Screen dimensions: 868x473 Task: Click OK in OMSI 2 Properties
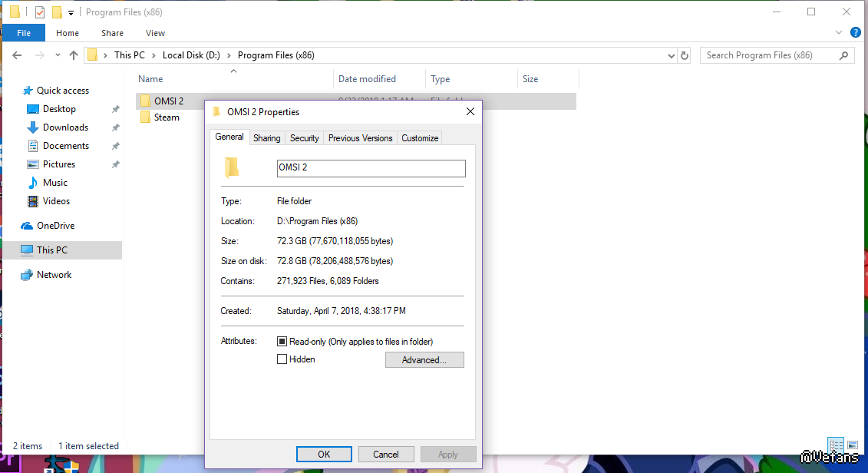point(324,454)
